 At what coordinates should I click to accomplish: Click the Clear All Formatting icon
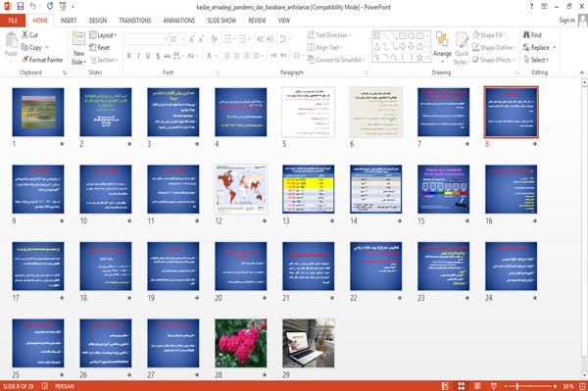click(214, 39)
